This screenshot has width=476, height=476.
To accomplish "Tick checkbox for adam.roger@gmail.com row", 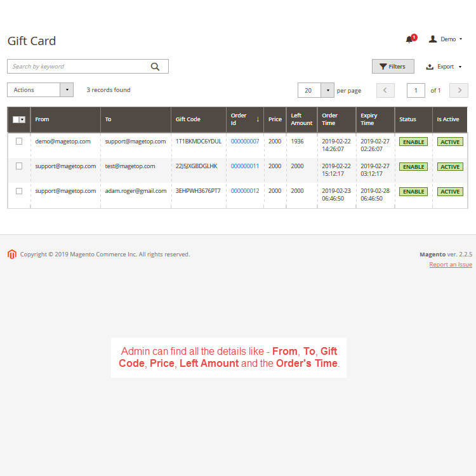I will (x=19, y=190).
